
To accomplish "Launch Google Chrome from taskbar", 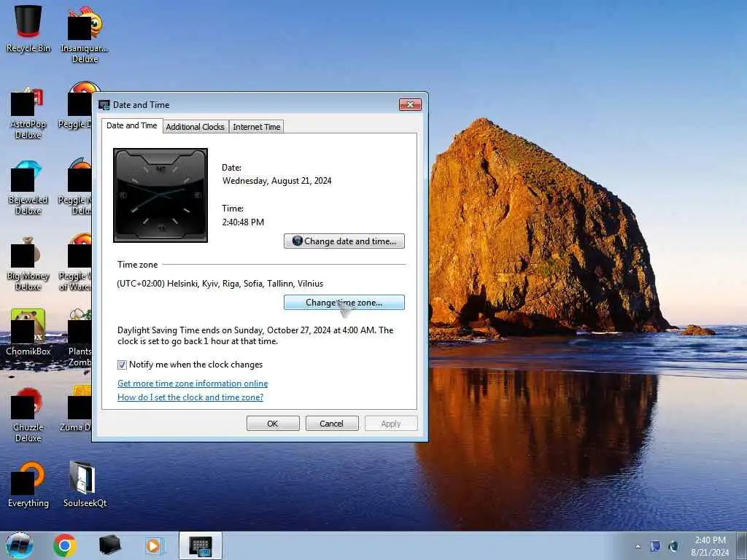I will (x=65, y=545).
